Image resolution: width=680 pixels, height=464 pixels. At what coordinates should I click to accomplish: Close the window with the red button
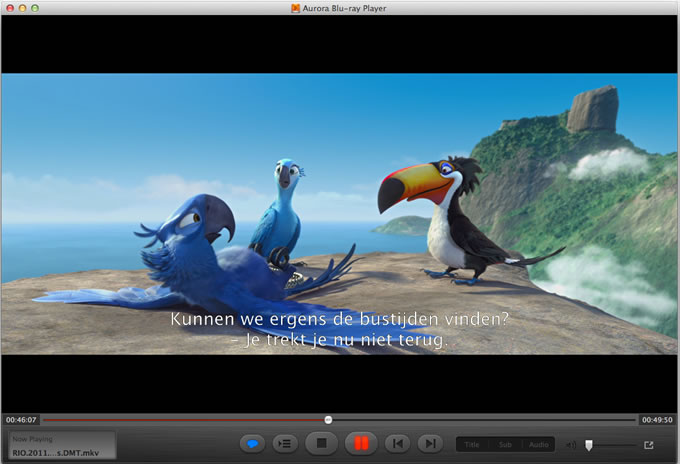click(x=10, y=8)
